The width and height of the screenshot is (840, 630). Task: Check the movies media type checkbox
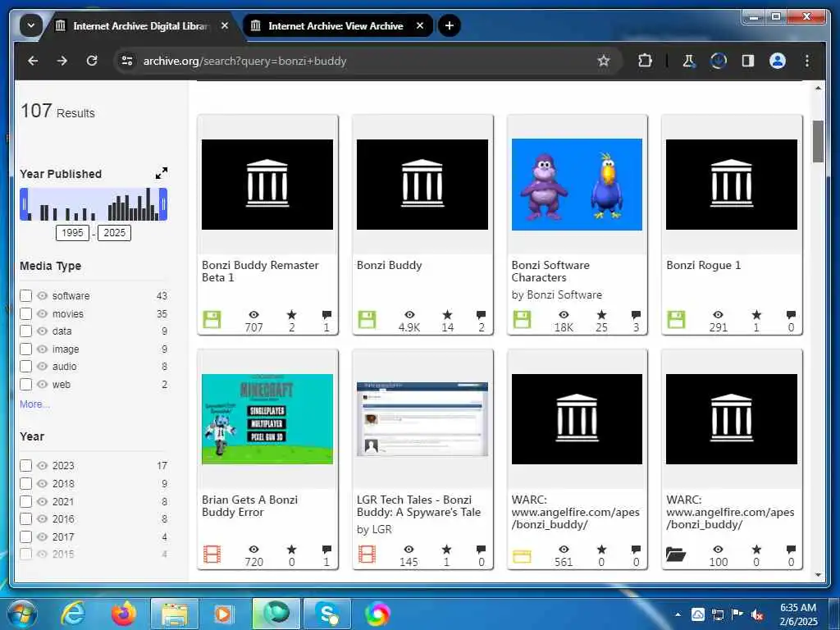pyautogui.click(x=25, y=313)
